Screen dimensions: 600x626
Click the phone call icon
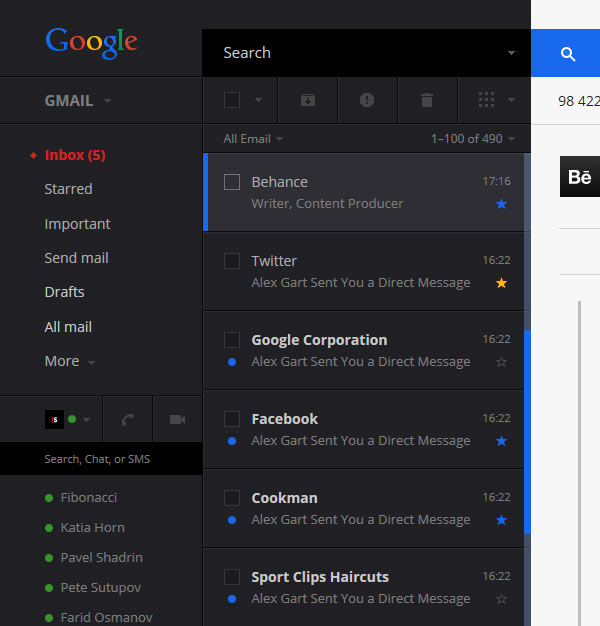(128, 420)
